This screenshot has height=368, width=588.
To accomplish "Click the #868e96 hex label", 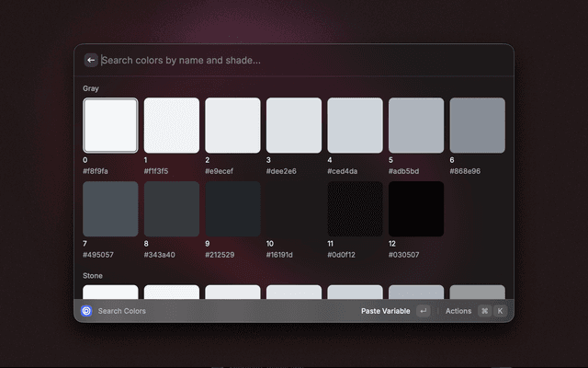I will 465,171.
